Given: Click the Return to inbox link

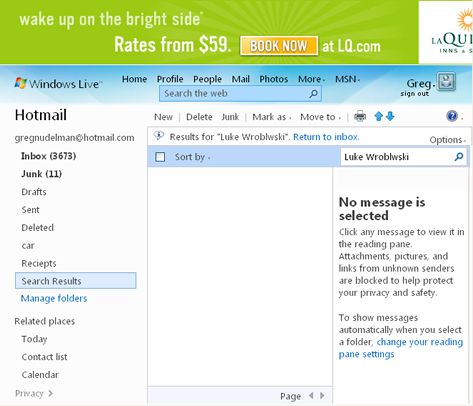Looking at the screenshot, I should pos(326,137).
